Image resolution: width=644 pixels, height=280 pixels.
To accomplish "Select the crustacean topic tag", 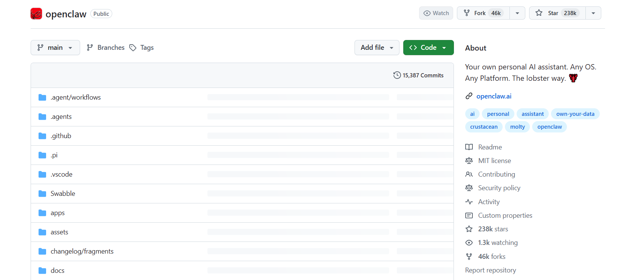I will point(484,127).
